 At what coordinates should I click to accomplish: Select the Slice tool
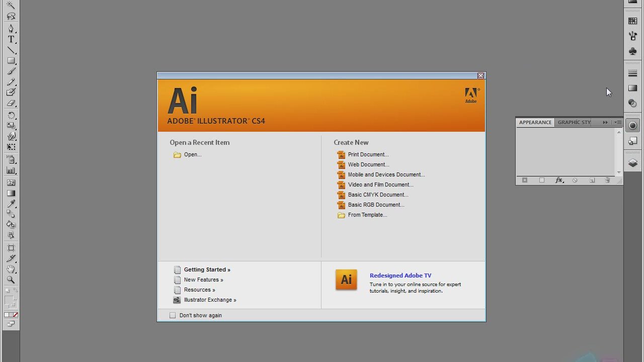pos(11,258)
